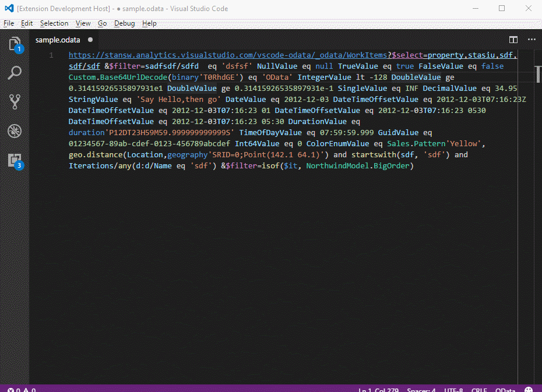Click the globe icon in the activity bar
The height and width of the screenshot is (392, 542).
14,131
